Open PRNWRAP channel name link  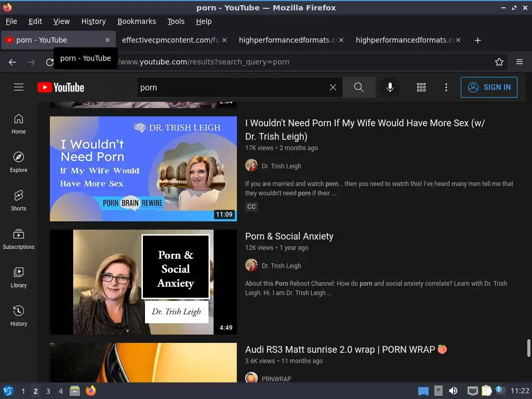(276, 379)
